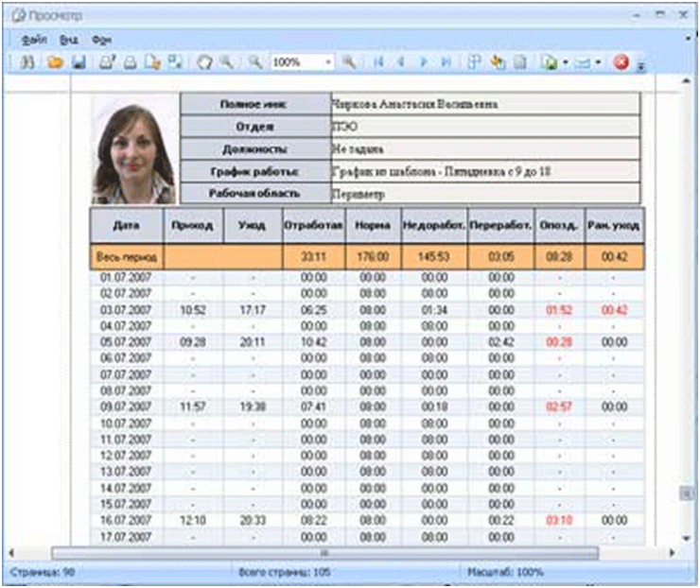The height and width of the screenshot is (588, 700).
Task: Click the Уход column header
Action: point(253,225)
